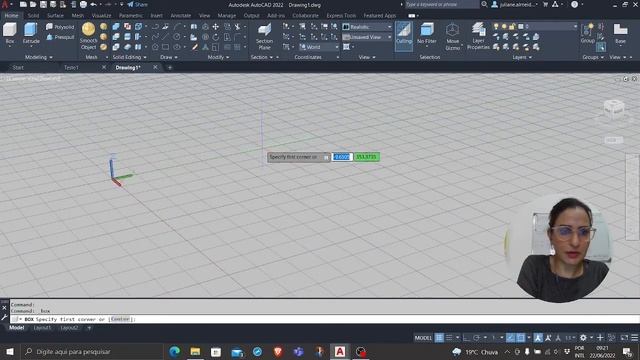Open the Autodesk App Store cart icon
Viewport: 640px width, 360px height.
pyautogui.click(x=545, y=4)
